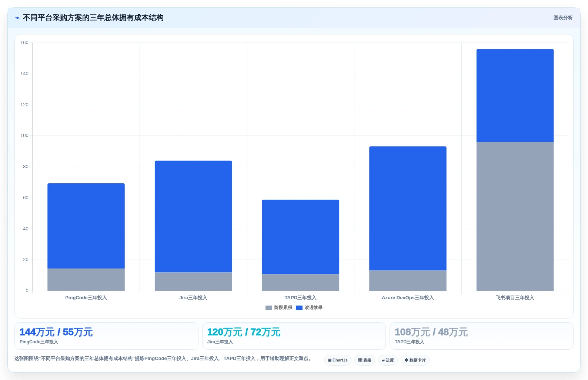
Task: Click the 进度 tag
Action: [388, 360]
